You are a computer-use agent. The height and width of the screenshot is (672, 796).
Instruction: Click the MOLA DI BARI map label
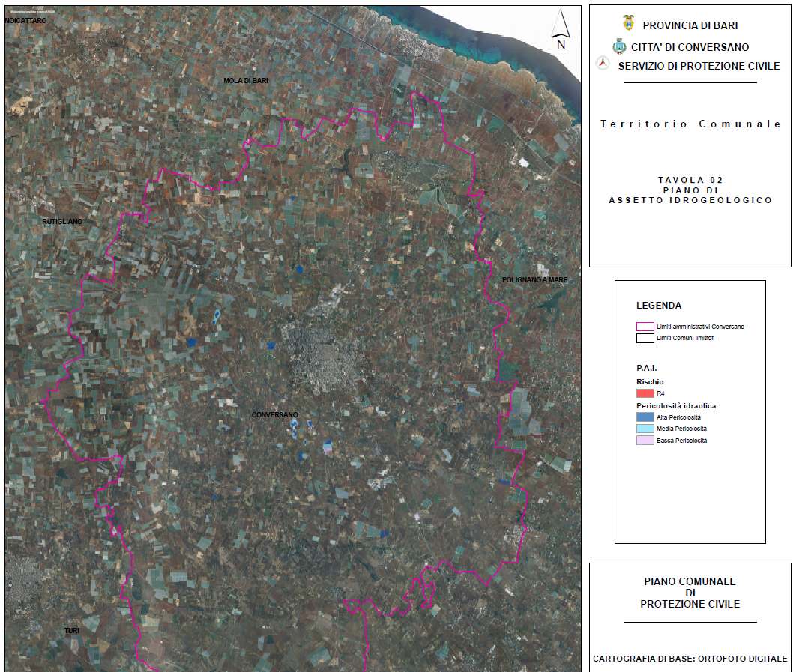(x=246, y=80)
